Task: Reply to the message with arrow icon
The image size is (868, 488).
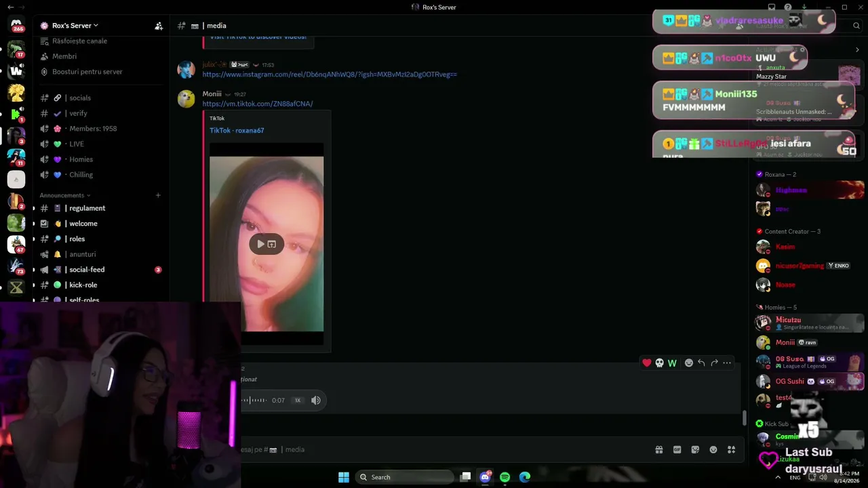Action: (701, 363)
